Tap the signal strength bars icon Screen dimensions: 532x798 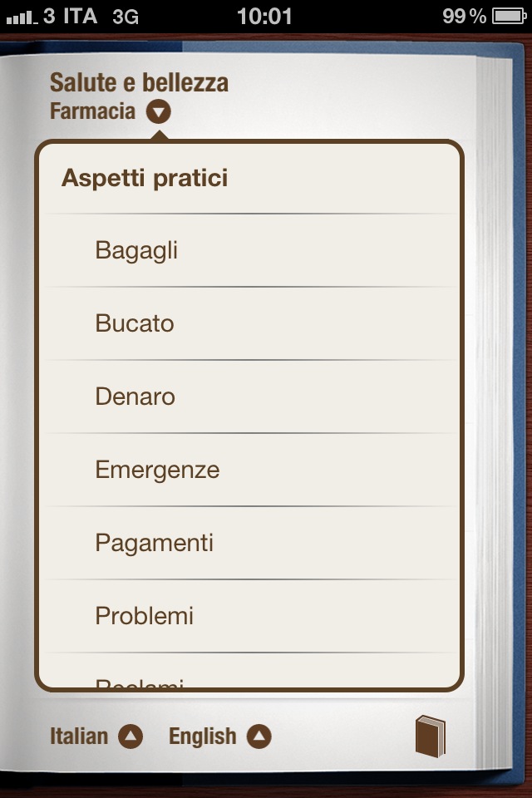[x=22, y=18]
